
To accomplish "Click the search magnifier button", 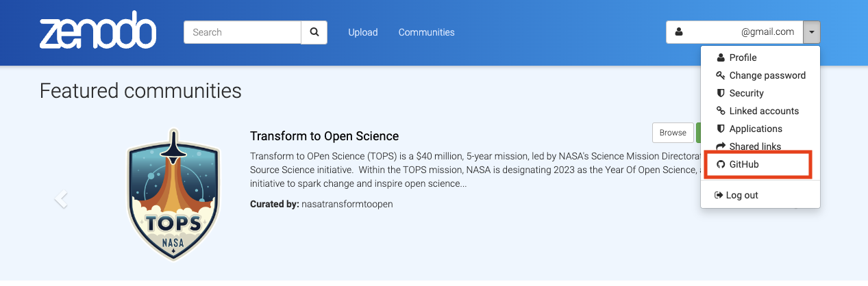I will (314, 32).
